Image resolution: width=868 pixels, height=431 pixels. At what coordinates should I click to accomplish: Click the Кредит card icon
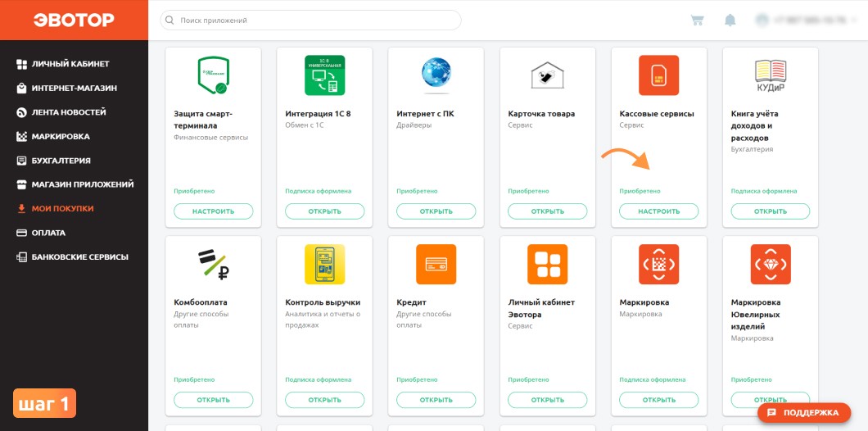(x=436, y=264)
